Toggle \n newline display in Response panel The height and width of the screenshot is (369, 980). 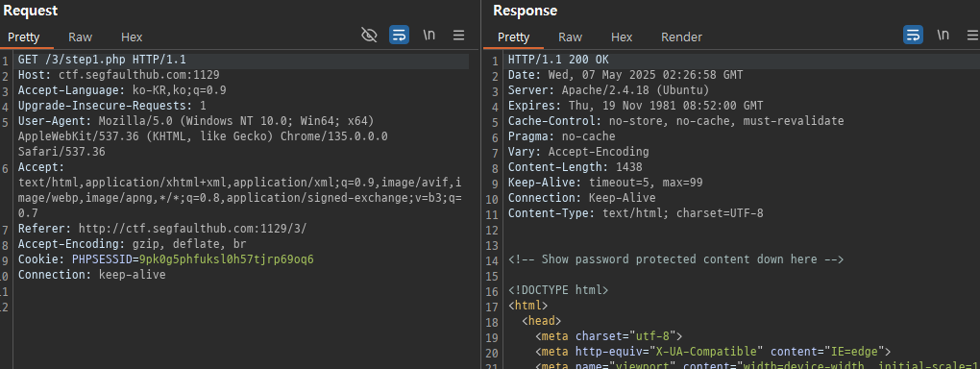tap(943, 35)
